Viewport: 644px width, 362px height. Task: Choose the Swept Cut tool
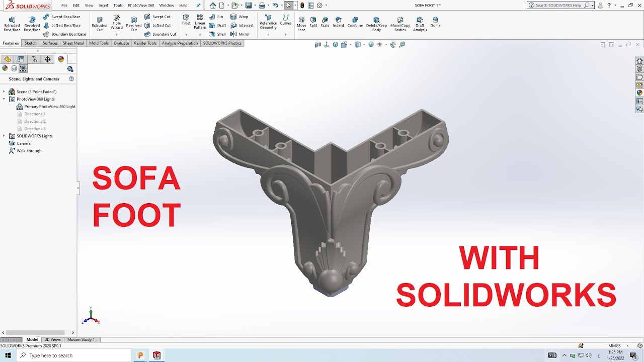point(157,17)
